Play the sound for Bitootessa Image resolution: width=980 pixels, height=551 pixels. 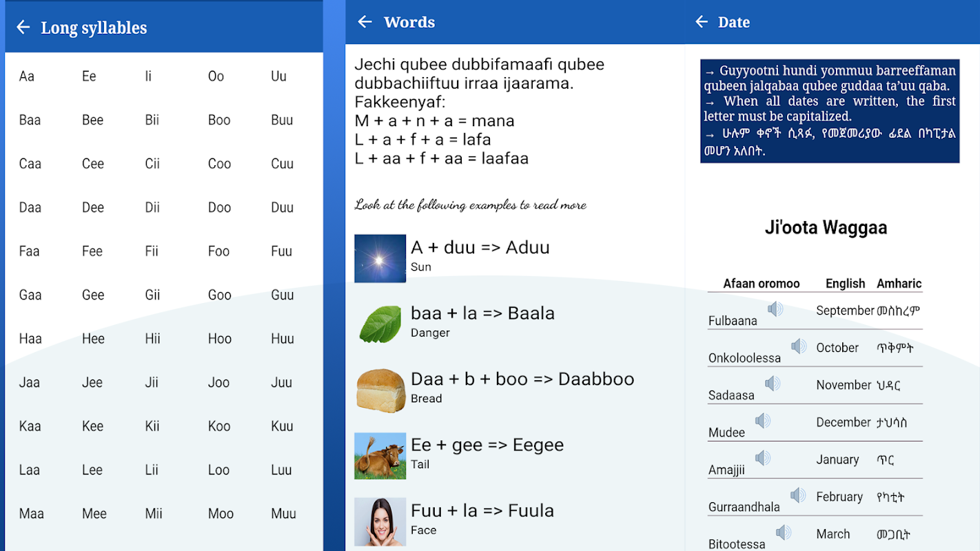coord(783,532)
